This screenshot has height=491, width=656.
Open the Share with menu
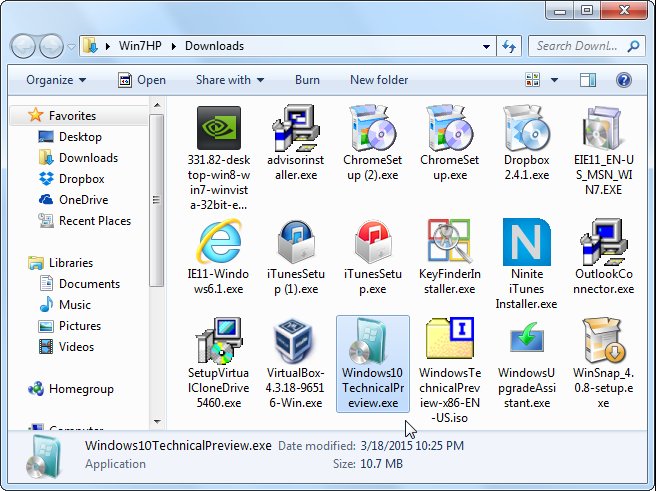pyautogui.click(x=230, y=80)
